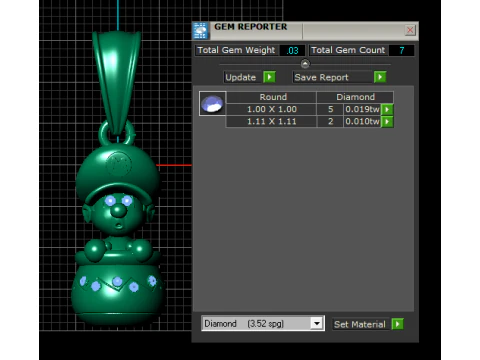Click green arrow next to Save Report
This screenshot has height=360, width=480.
[380, 77]
